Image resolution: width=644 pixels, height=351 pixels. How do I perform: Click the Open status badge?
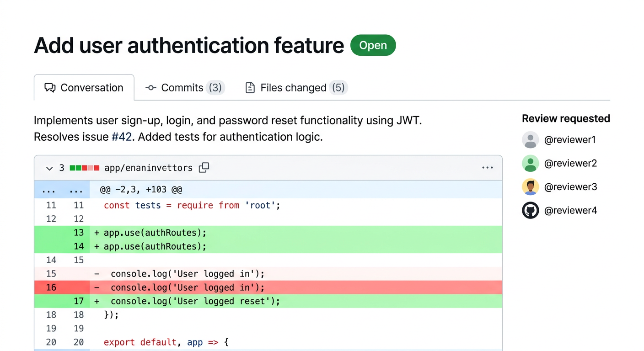[x=373, y=45]
